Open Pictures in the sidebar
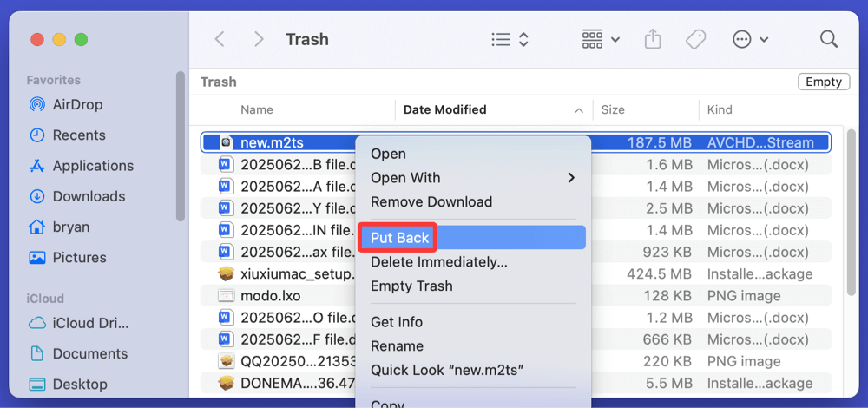This screenshot has width=868, height=408. click(79, 258)
